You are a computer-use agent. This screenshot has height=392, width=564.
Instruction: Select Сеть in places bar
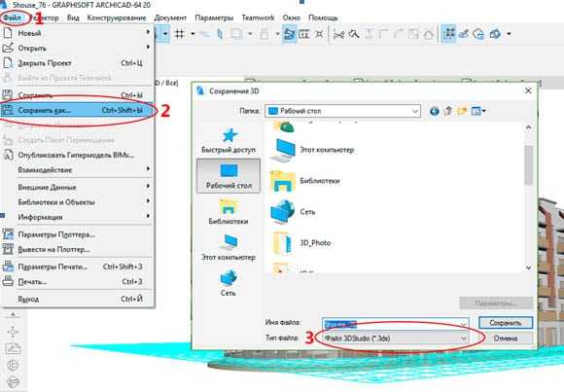[x=229, y=284]
